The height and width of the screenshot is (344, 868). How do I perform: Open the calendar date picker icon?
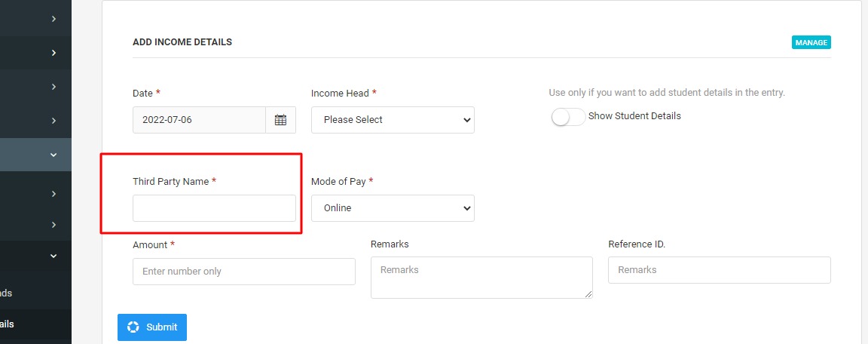point(280,120)
